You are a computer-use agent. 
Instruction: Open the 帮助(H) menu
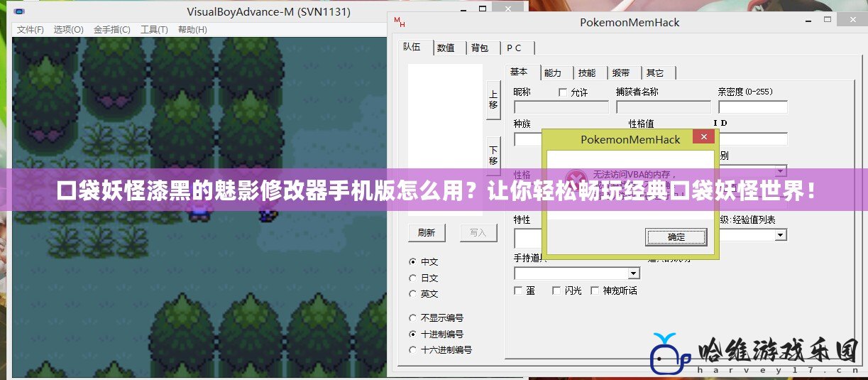[192, 29]
